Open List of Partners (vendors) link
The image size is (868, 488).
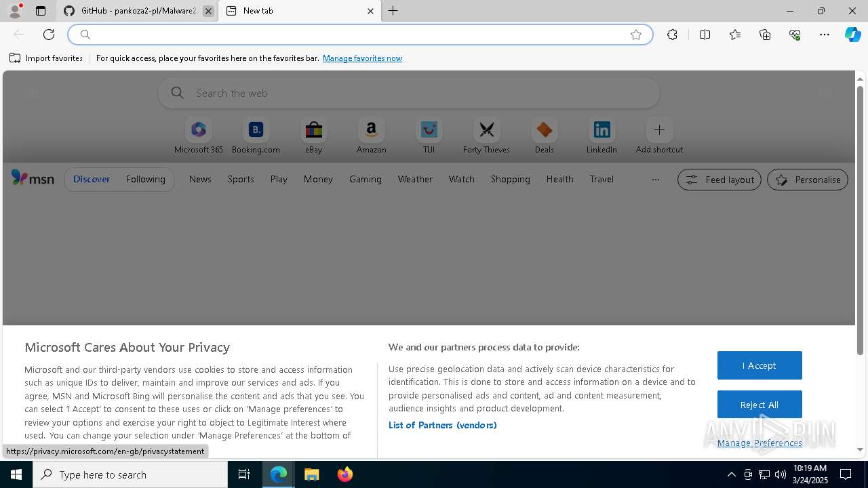443,425
